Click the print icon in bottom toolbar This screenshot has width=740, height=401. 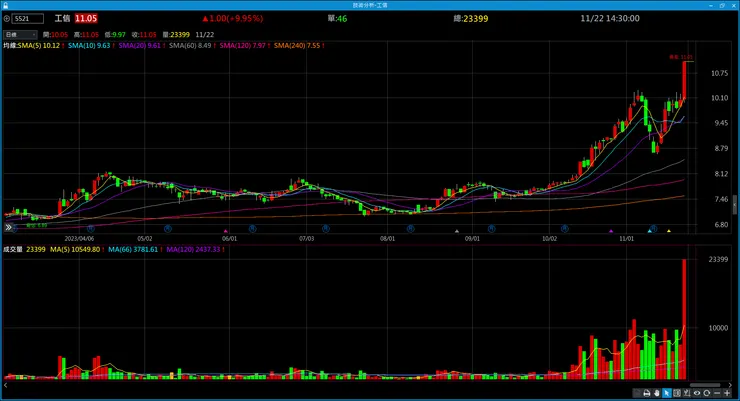647,393
